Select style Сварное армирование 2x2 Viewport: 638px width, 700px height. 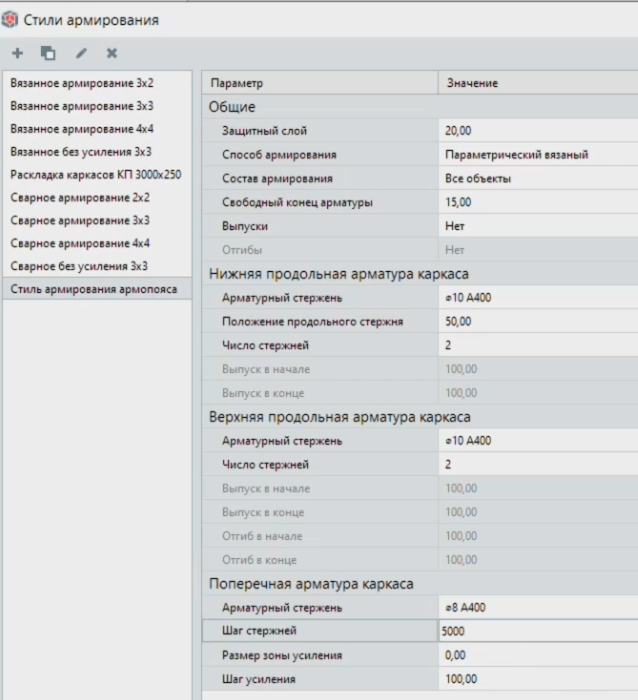(97, 197)
